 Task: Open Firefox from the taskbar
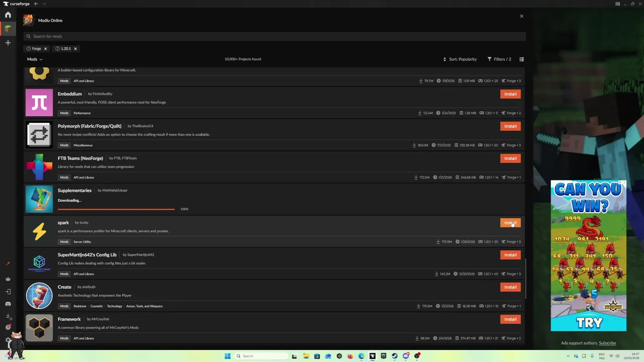[350, 356]
